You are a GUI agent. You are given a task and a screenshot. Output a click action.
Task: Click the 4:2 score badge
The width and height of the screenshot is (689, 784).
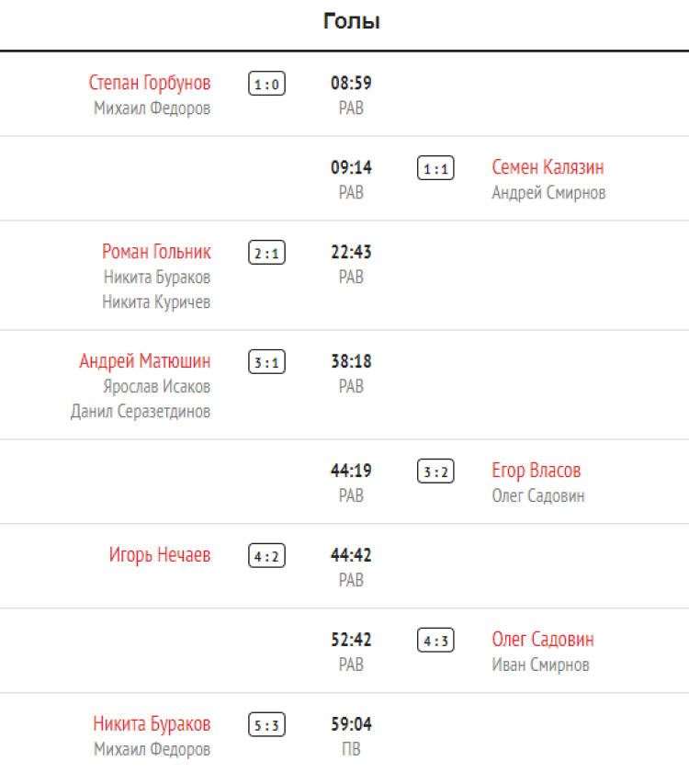coord(266,556)
